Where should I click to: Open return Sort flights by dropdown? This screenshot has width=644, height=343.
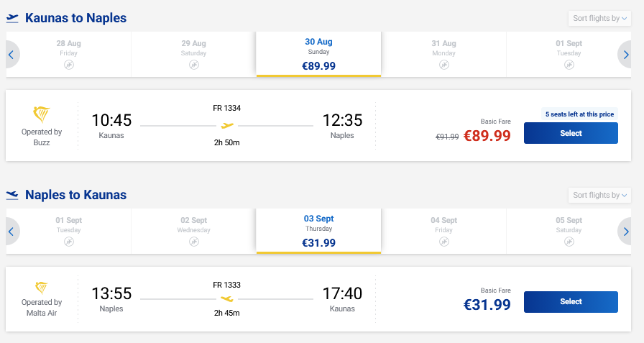[x=599, y=195]
